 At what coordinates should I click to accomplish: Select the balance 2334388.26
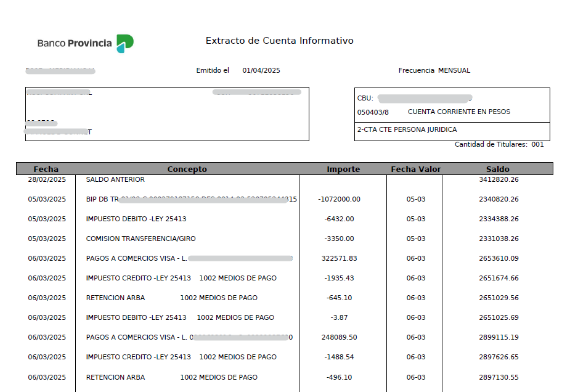(x=499, y=219)
